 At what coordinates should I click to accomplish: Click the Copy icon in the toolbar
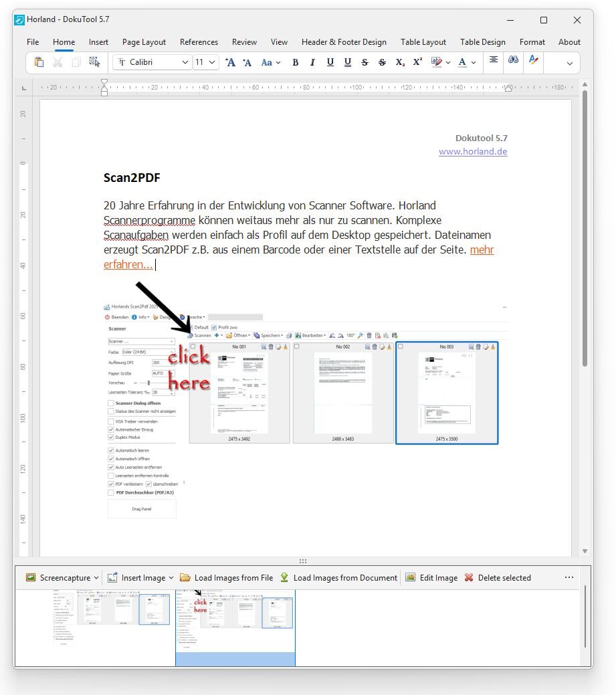76,62
